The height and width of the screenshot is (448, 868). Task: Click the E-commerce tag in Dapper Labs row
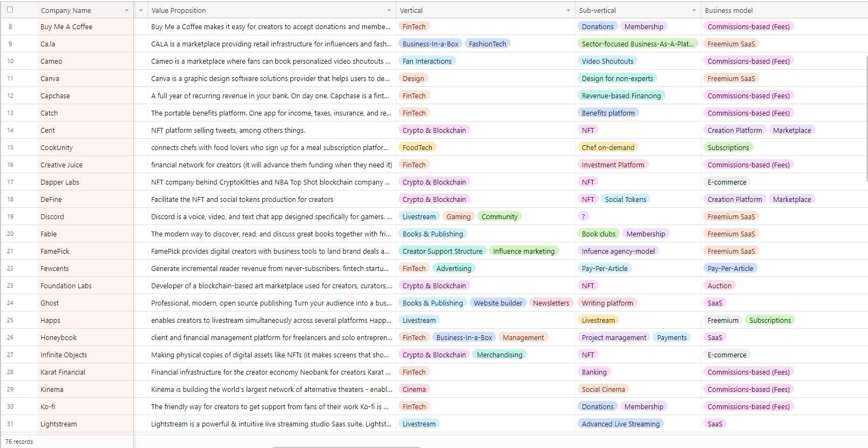click(x=727, y=182)
